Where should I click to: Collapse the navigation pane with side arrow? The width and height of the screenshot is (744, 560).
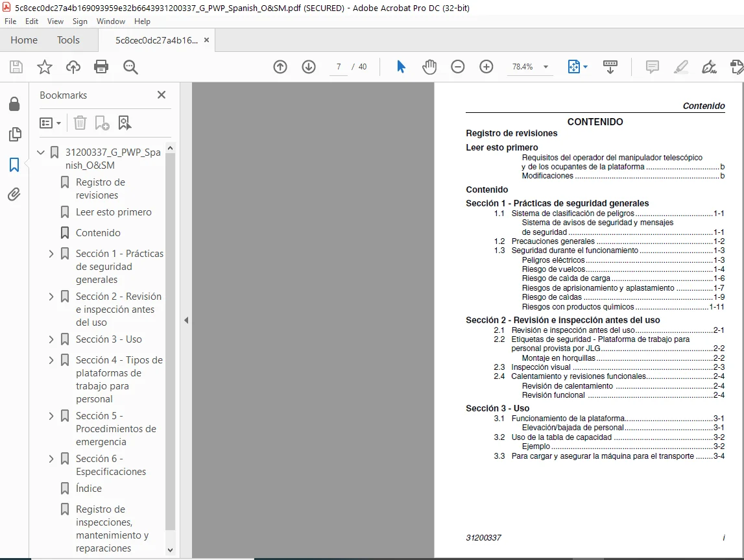point(186,321)
